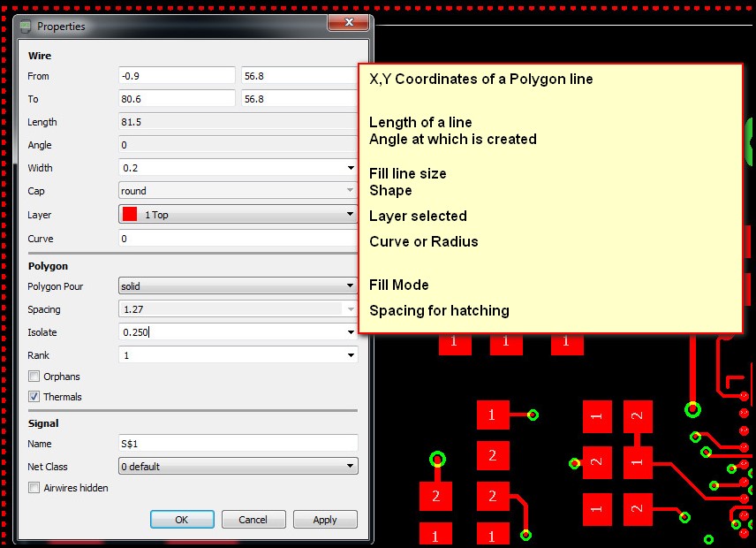The width and height of the screenshot is (756, 548).
Task: Open the Width dropdown
Action: point(351,168)
